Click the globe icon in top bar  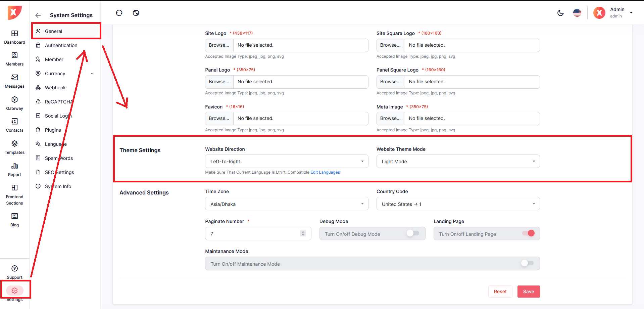pyautogui.click(x=136, y=13)
